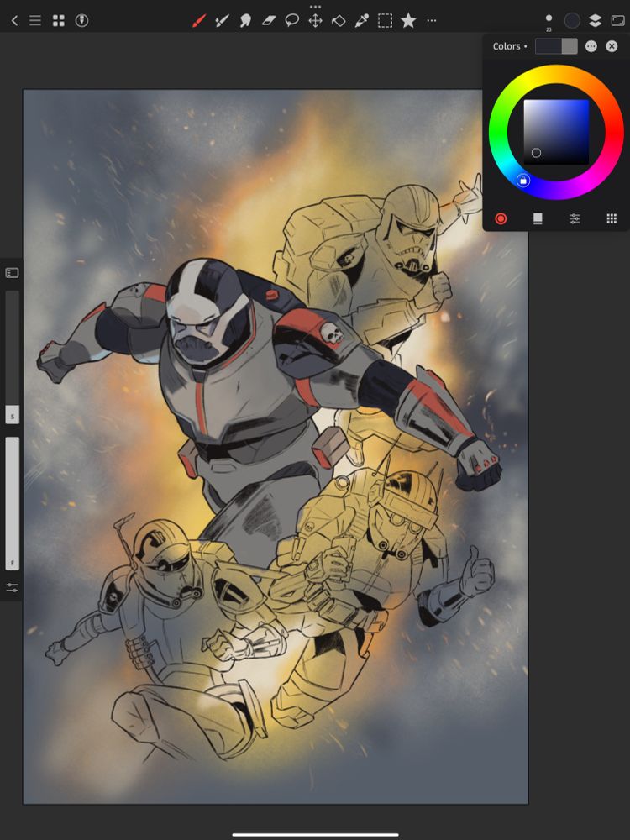This screenshot has height=840, width=630.
Task: Switch to the red color wheel tab
Action: pyautogui.click(x=501, y=218)
